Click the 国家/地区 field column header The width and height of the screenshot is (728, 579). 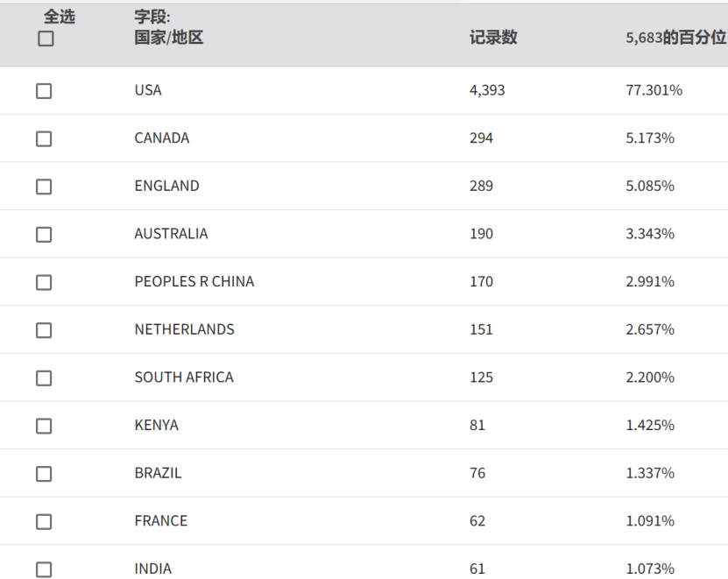click(x=169, y=37)
